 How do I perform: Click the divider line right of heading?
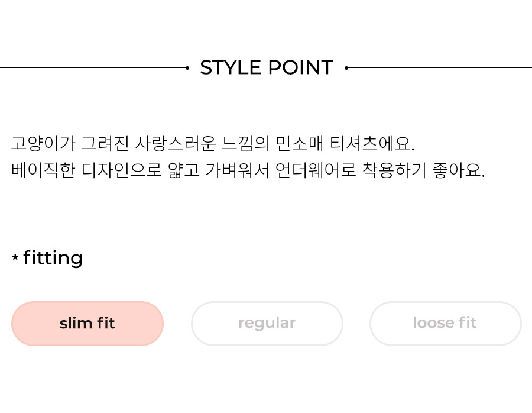440,68
